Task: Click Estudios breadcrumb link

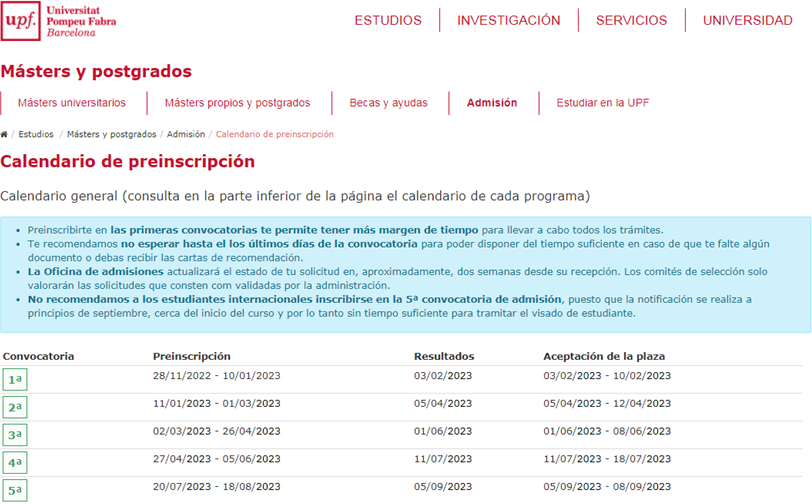Action: click(36, 134)
